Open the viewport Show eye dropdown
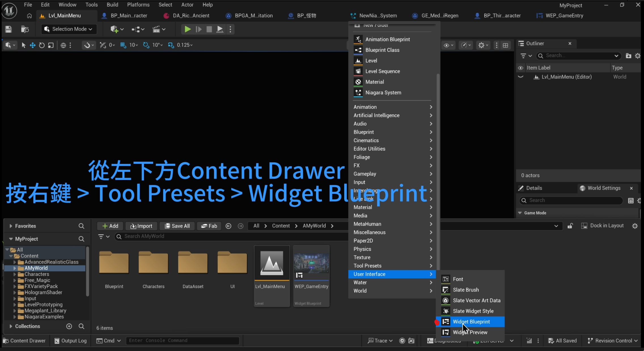 pos(448,45)
